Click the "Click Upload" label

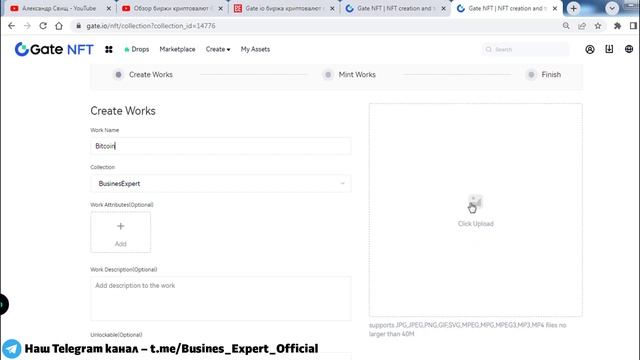tap(476, 224)
